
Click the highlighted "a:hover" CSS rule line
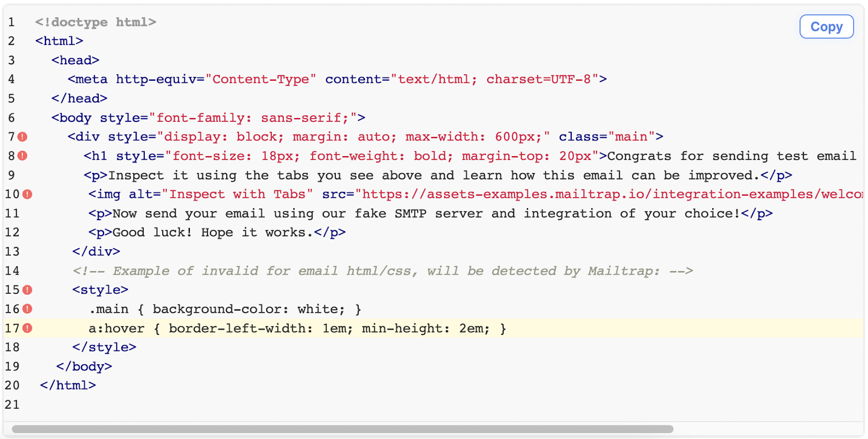coord(297,328)
